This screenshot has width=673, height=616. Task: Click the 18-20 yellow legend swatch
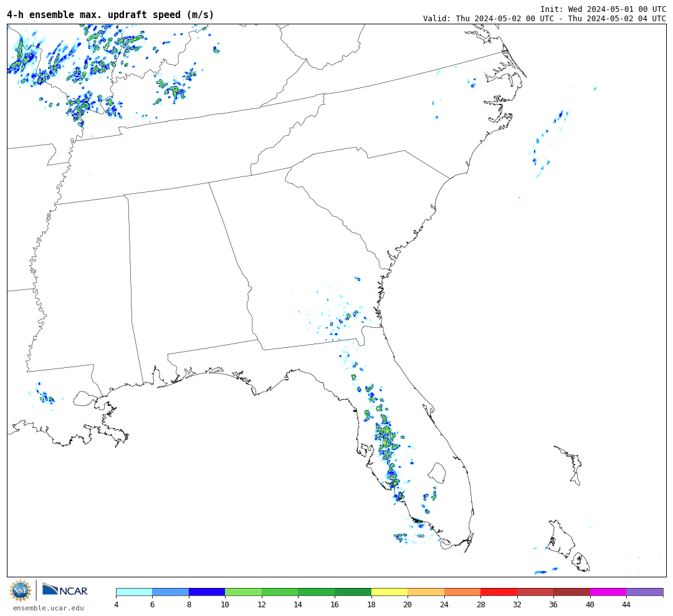point(389,592)
